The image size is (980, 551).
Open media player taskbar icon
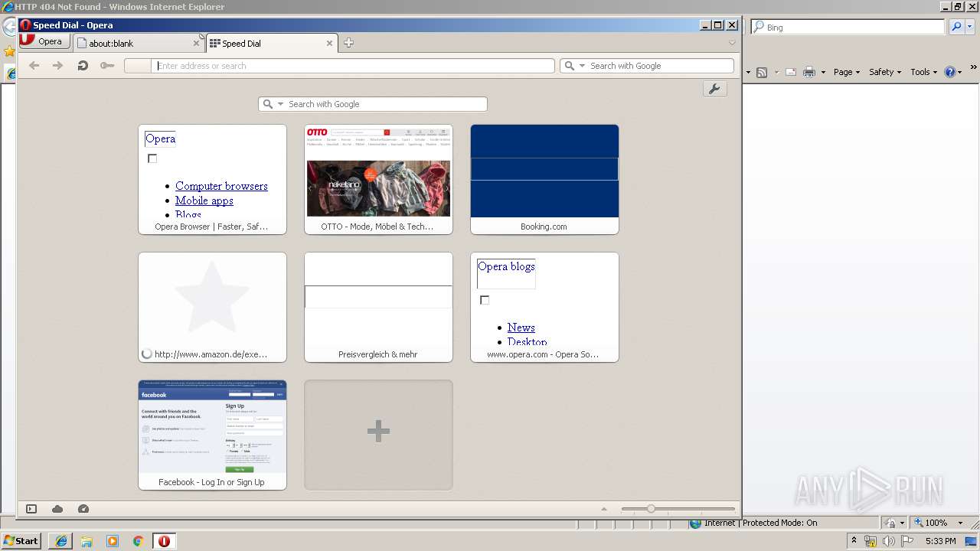pyautogui.click(x=113, y=541)
